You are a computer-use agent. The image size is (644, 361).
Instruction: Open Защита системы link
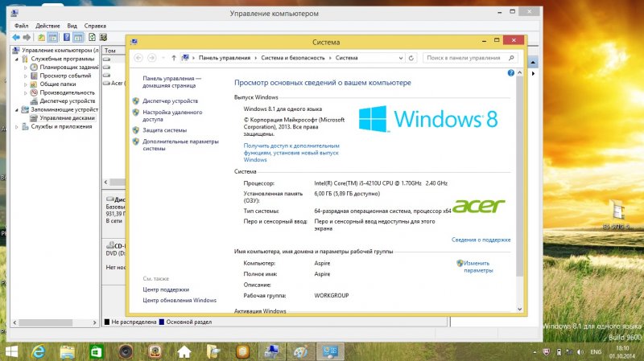click(x=164, y=130)
